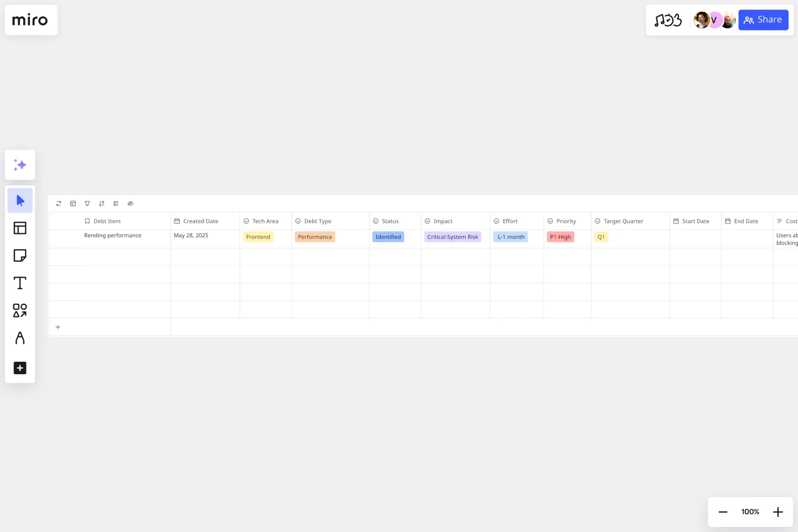Screen dimensions: 798x532
Task: Click the Critical-System Risk tag
Action: [453, 237]
